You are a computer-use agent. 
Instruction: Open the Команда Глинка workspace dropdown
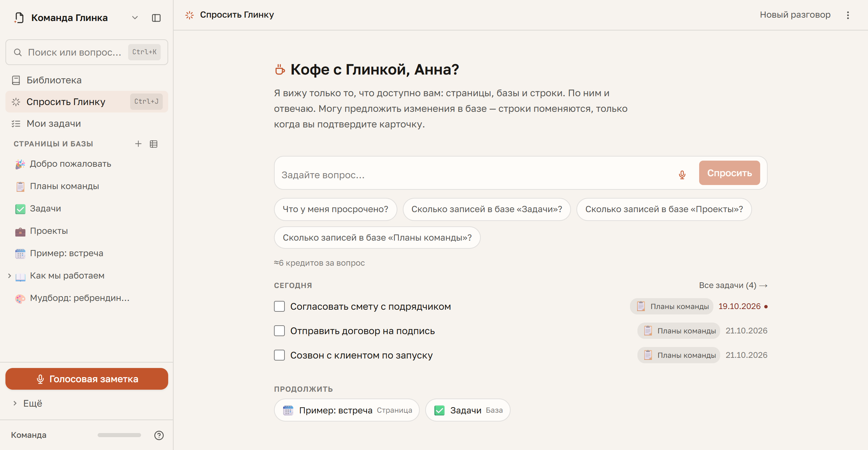click(x=135, y=18)
